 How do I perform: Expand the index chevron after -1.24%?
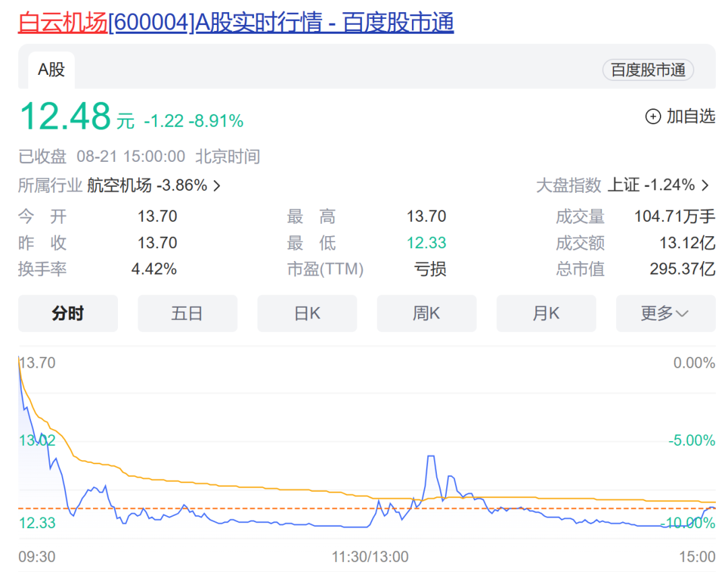point(705,185)
